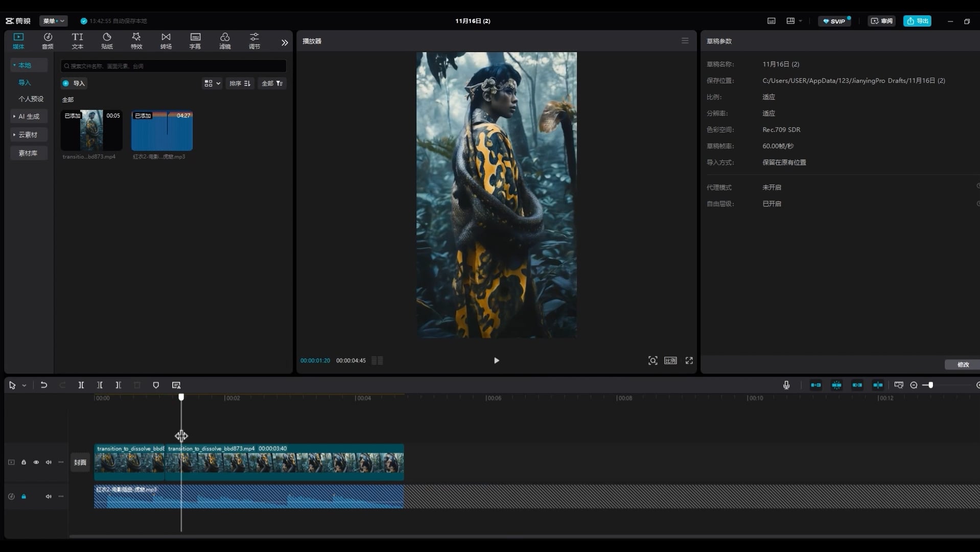Delete right of playhead
This screenshot has width=980, height=552.
click(118, 385)
